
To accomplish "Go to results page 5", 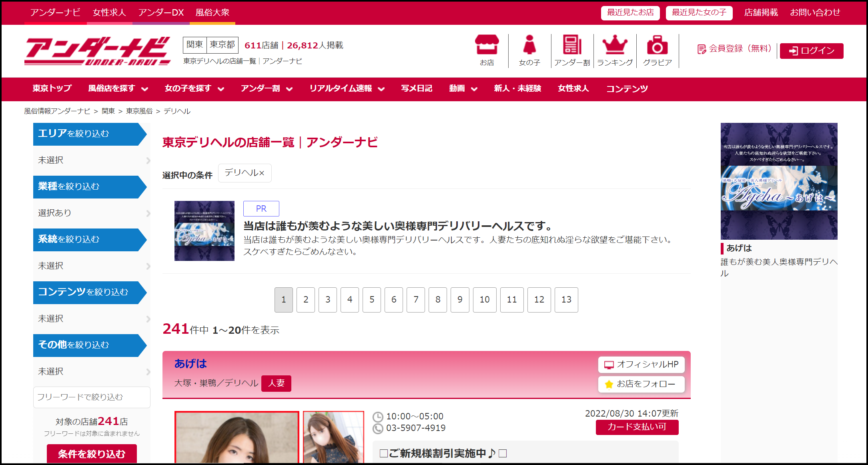I will click(372, 300).
